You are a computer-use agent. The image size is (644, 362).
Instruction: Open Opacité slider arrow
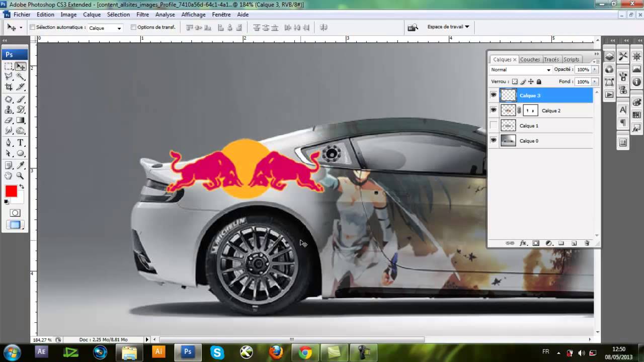pos(595,70)
